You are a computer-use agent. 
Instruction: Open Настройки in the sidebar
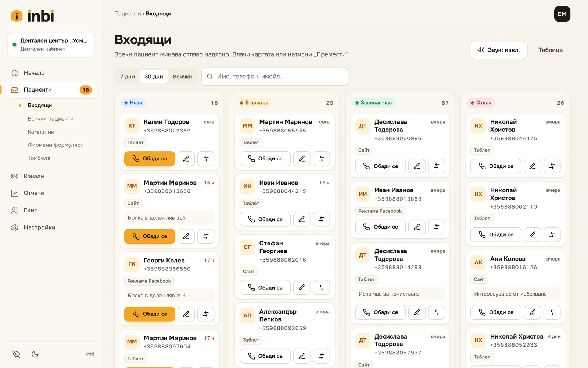point(51,227)
